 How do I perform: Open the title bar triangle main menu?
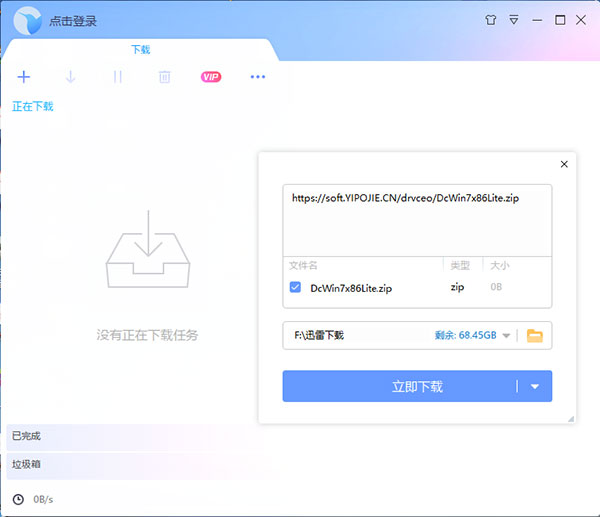click(514, 20)
